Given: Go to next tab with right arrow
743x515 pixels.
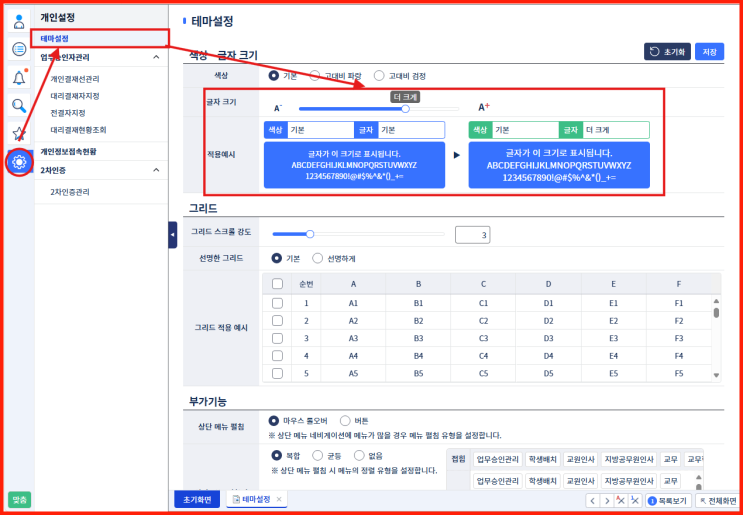Looking at the screenshot, I should pyautogui.click(x=607, y=500).
